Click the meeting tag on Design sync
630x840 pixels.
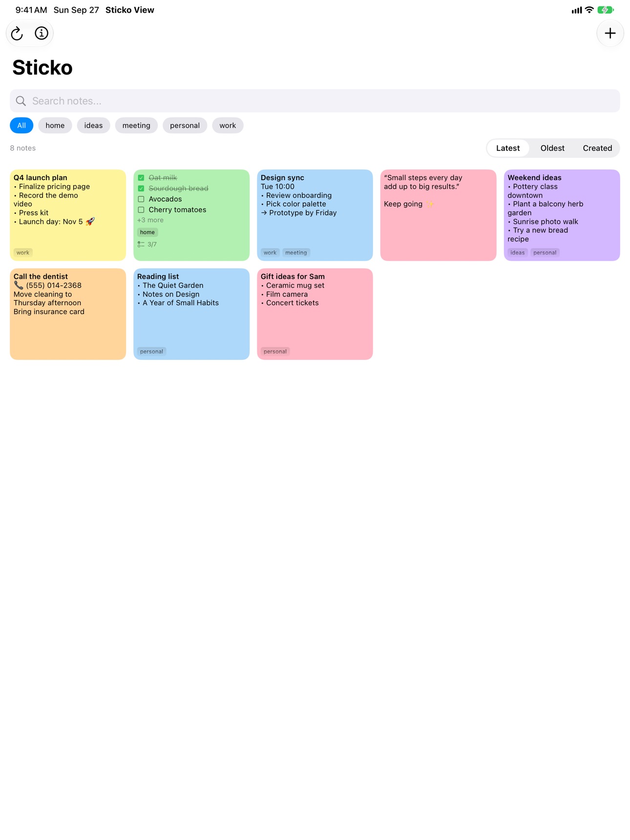coord(296,252)
